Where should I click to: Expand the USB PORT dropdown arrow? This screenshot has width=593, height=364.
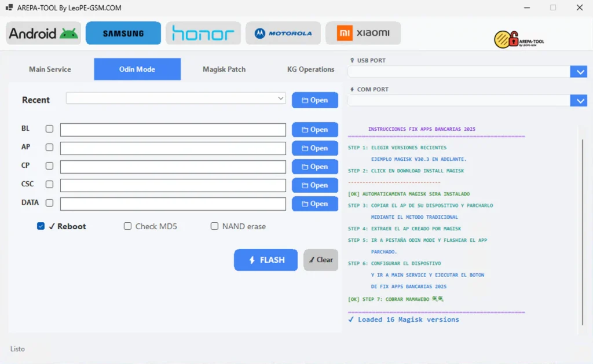pyautogui.click(x=579, y=72)
